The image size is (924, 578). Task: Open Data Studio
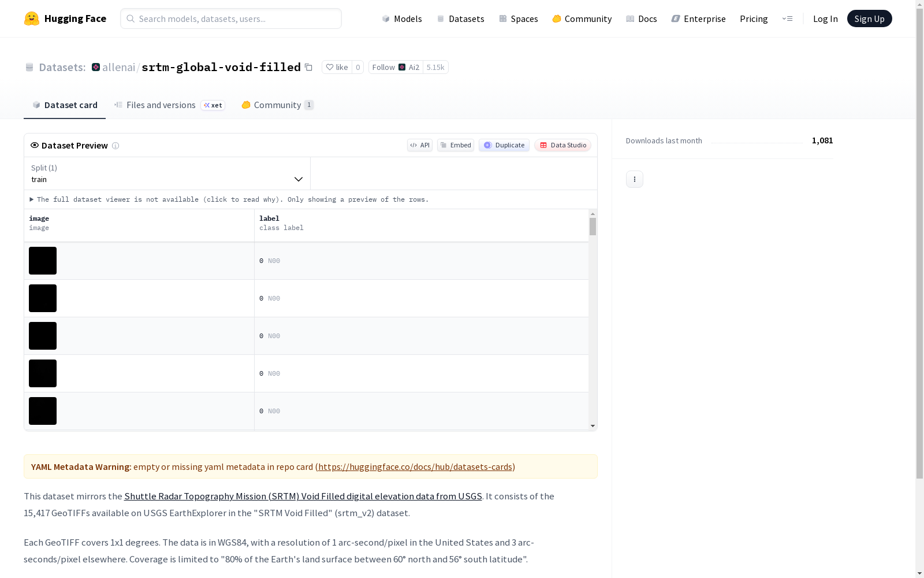tap(562, 145)
